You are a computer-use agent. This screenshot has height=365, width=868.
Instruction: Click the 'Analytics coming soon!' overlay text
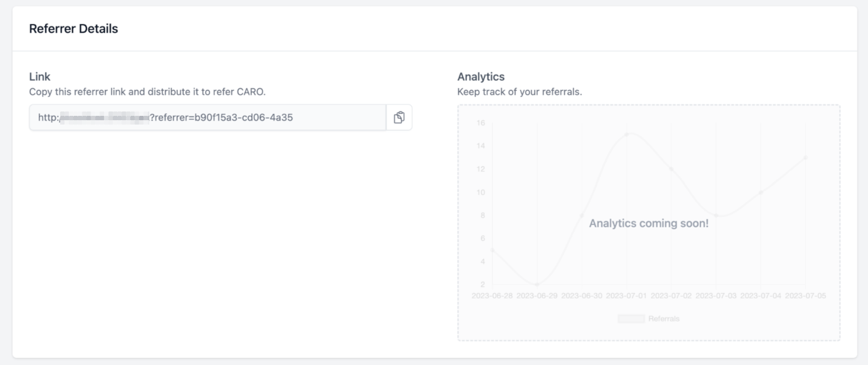[x=649, y=223]
